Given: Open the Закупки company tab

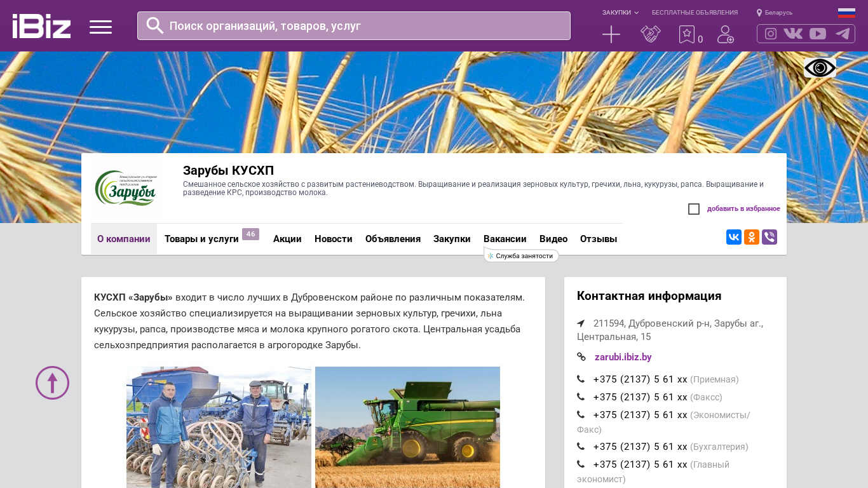Looking at the screenshot, I should (452, 239).
